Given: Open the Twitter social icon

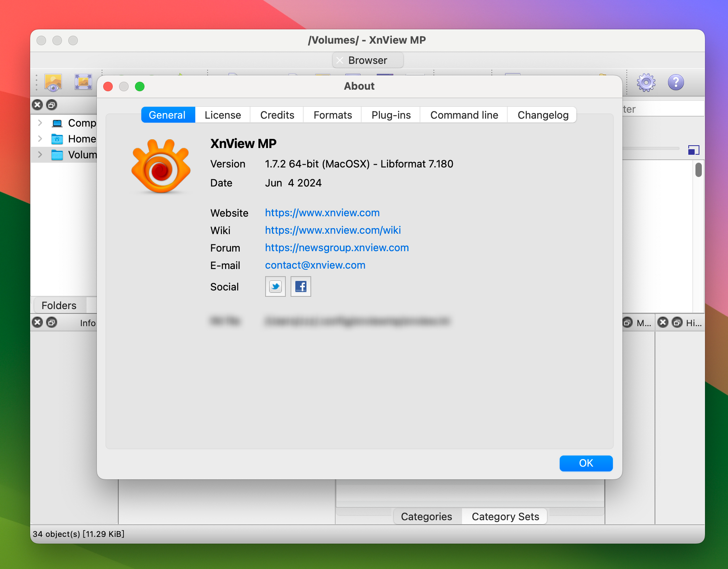Looking at the screenshot, I should coord(275,286).
